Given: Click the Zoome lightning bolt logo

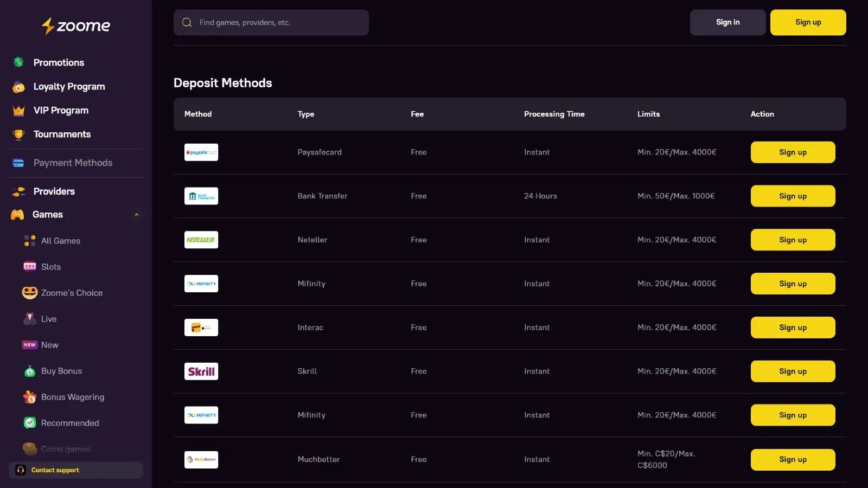Looking at the screenshot, I should (x=48, y=25).
